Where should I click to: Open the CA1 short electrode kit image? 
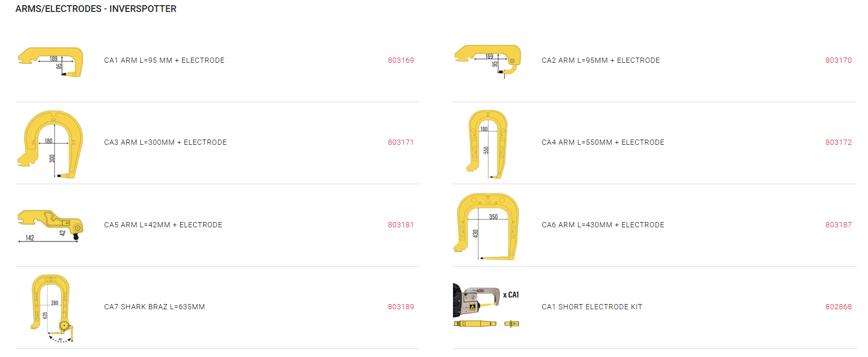[486, 306]
